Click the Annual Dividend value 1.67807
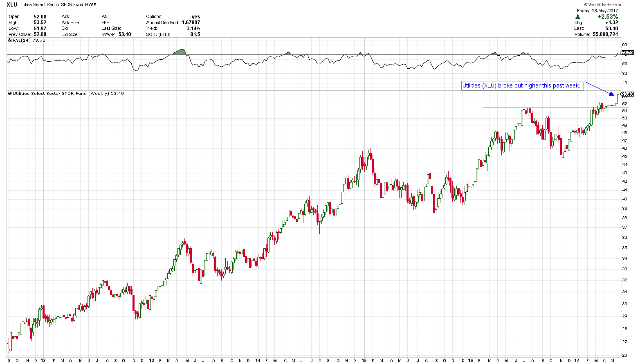The image size is (640, 364). (x=191, y=22)
